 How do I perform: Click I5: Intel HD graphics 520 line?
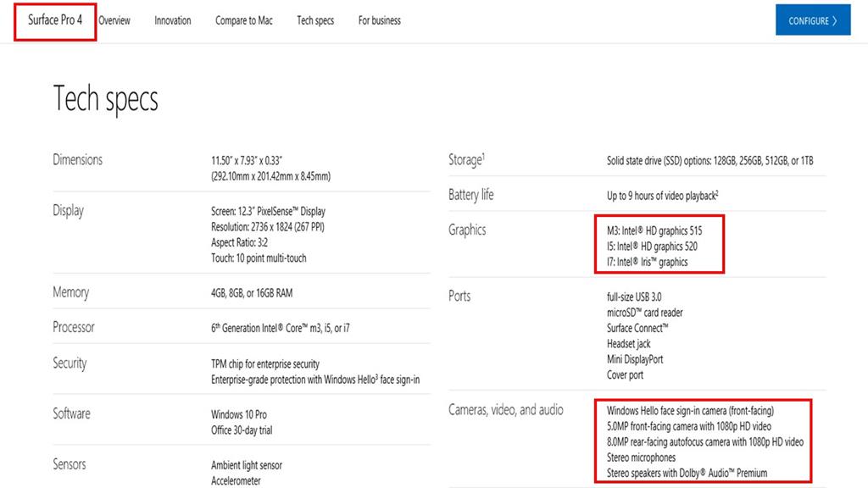click(x=652, y=247)
